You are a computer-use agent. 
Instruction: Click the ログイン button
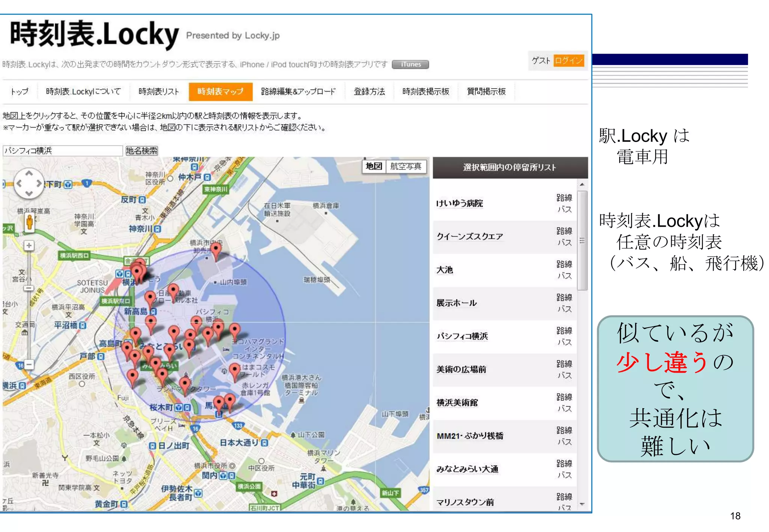(569, 60)
